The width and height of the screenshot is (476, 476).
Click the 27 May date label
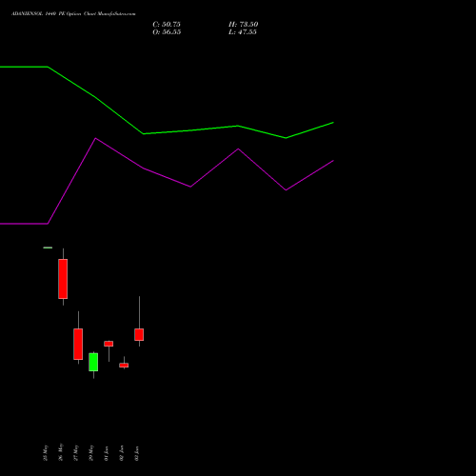(76, 453)
